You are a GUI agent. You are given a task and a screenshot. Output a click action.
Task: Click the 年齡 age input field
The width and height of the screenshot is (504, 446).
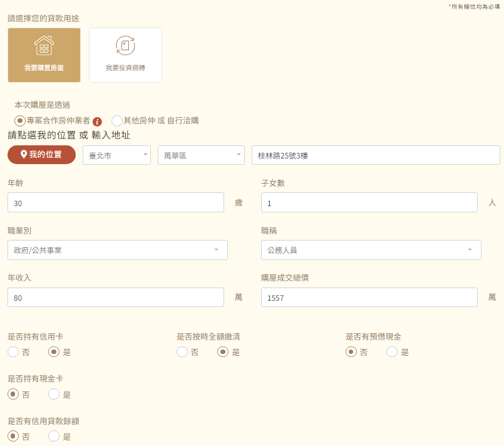116,202
